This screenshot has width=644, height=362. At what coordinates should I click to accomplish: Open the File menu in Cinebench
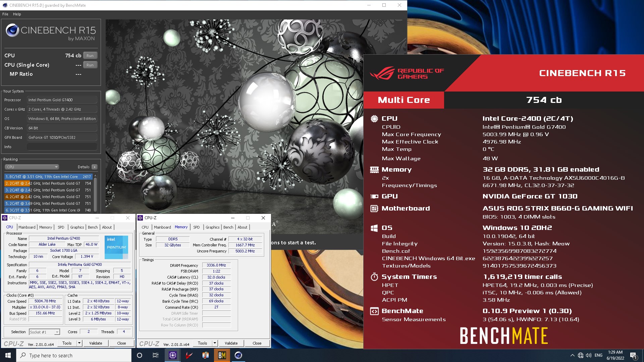(x=5, y=14)
